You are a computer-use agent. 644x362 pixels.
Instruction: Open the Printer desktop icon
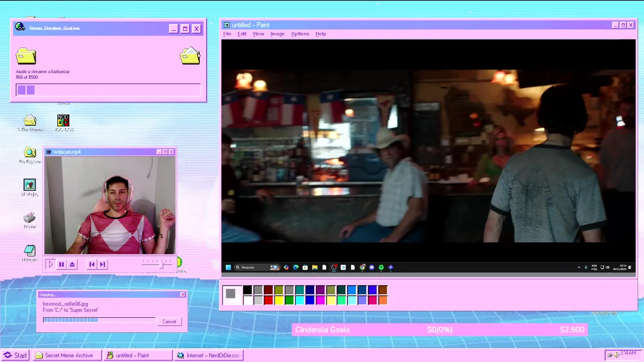pyautogui.click(x=30, y=220)
